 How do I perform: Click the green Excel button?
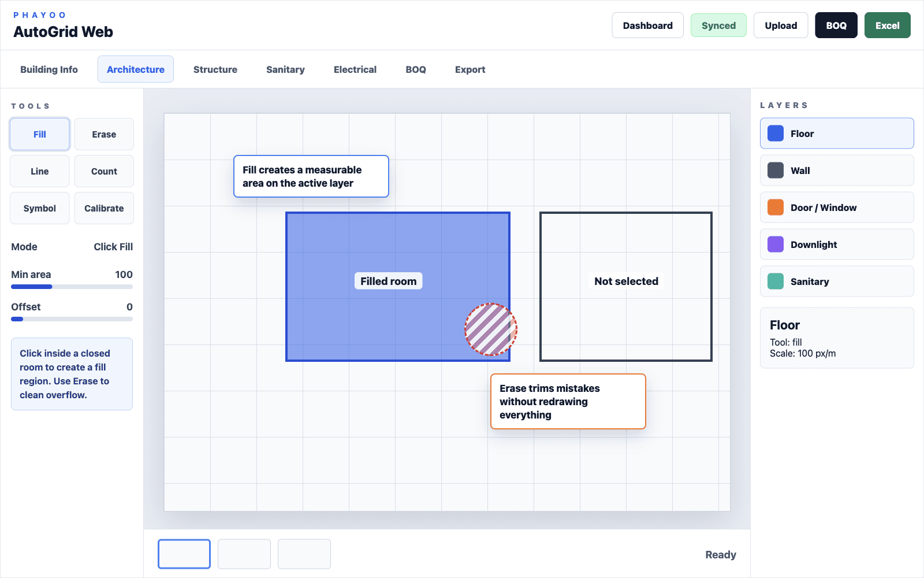pyautogui.click(x=888, y=25)
